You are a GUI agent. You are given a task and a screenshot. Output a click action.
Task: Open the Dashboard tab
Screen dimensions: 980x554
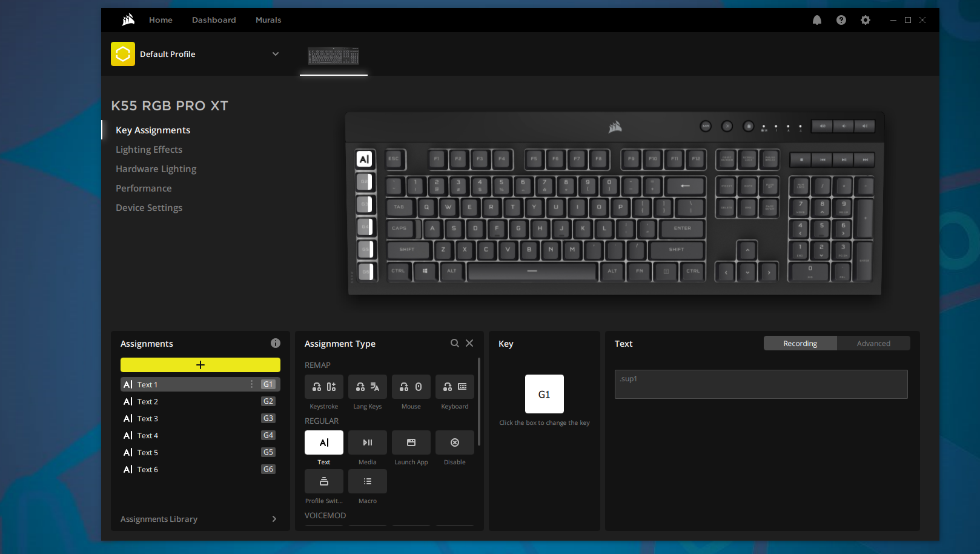click(x=214, y=20)
